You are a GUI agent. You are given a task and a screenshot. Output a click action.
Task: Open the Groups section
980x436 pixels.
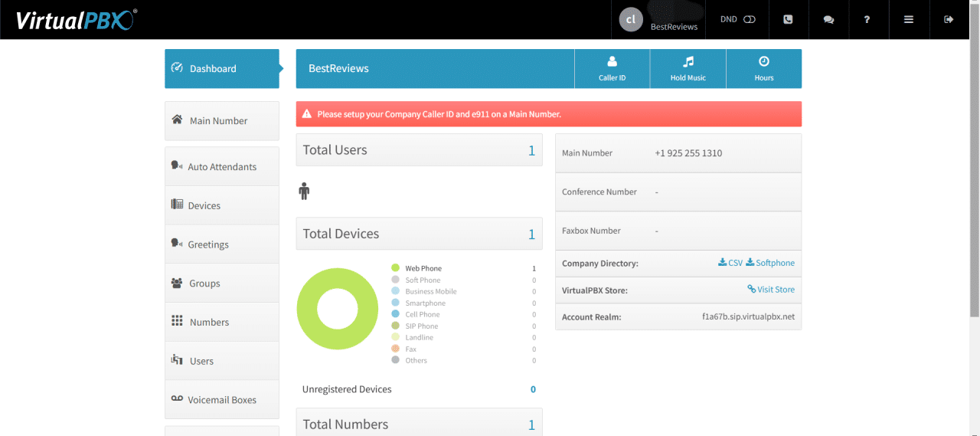pyautogui.click(x=222, y=284)
